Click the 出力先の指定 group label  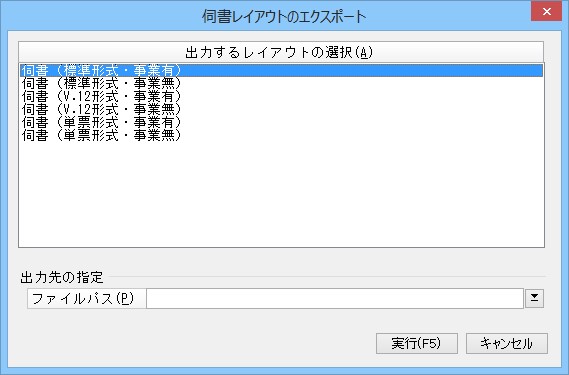(x=62, y=277)
